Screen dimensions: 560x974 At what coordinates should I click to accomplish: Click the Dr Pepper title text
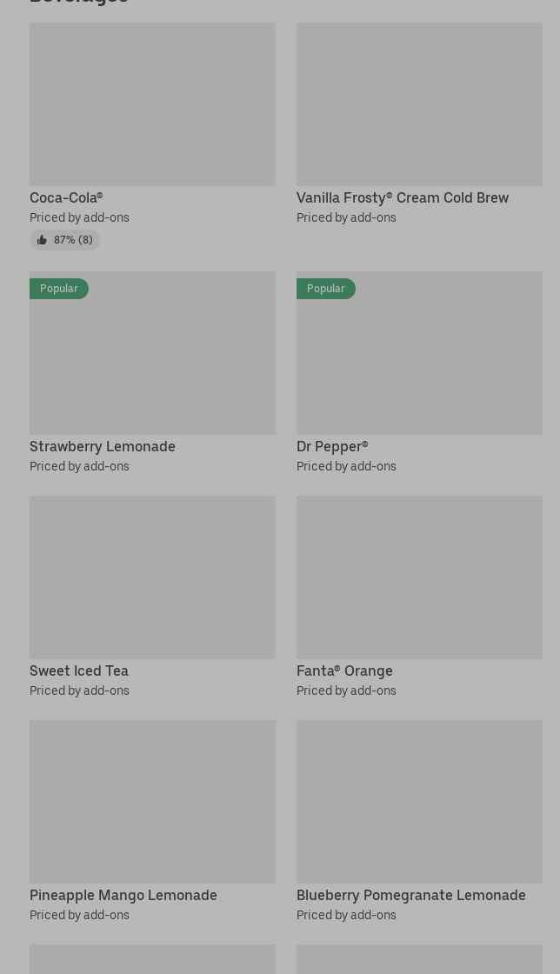[x=332, y=447]
